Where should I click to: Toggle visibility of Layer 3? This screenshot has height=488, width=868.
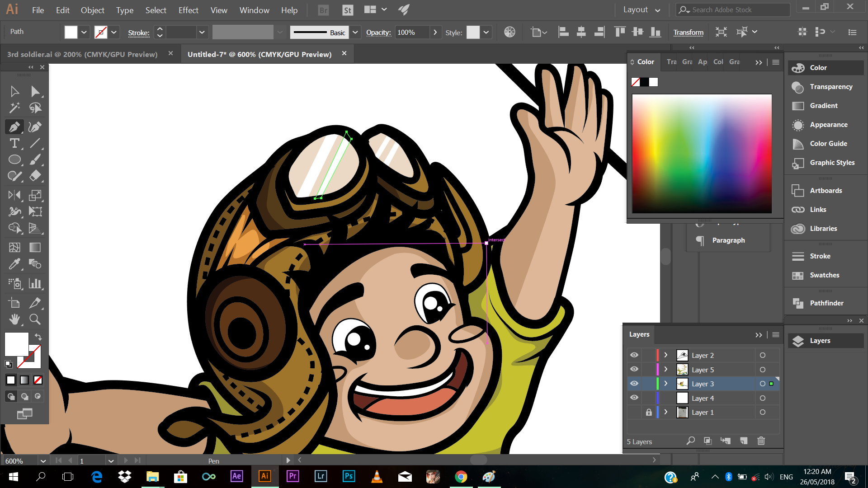tap(634, 384)
